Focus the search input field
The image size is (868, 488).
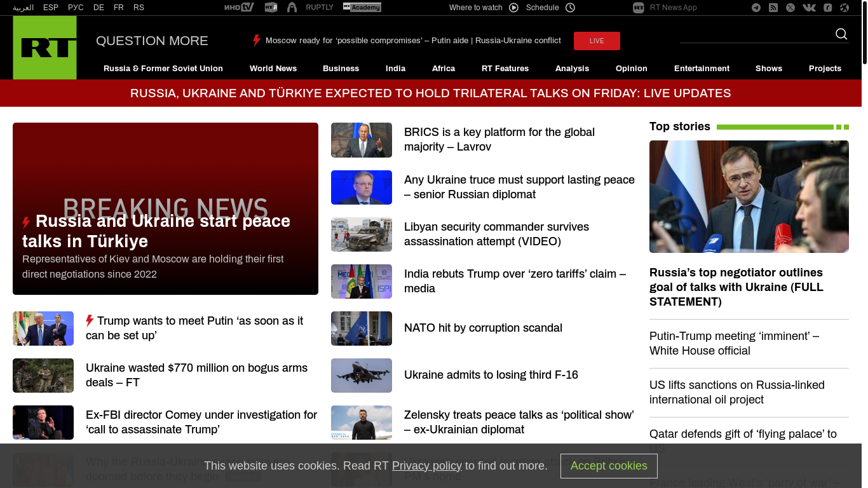pos(756,34)
